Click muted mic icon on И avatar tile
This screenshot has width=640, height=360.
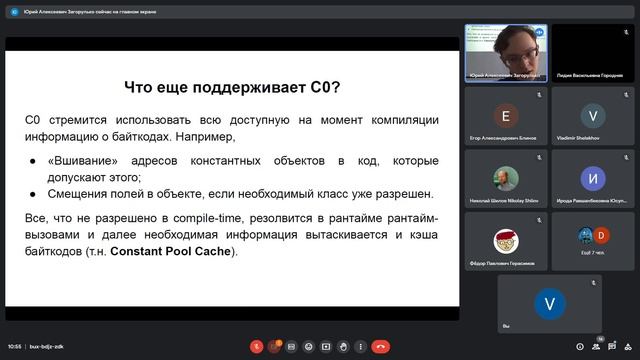tap(626, 158)
